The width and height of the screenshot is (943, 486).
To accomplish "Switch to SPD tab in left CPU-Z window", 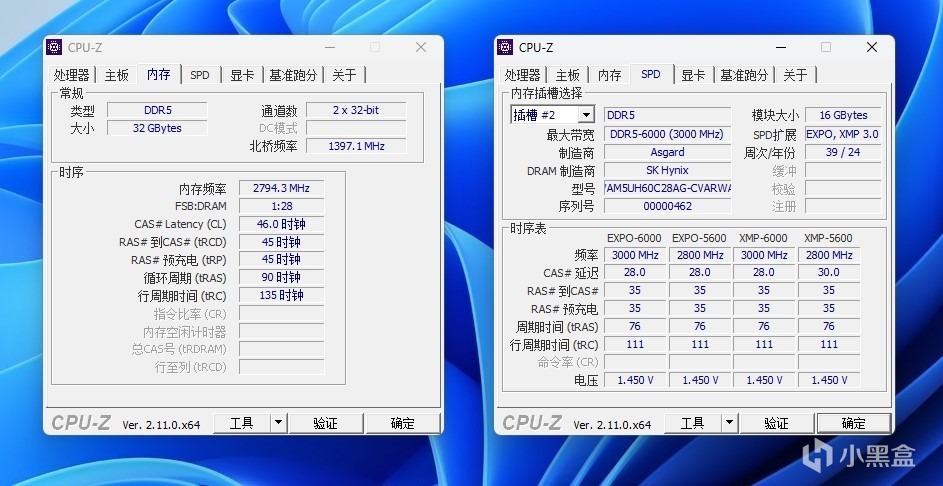I will tap(200, 75).
